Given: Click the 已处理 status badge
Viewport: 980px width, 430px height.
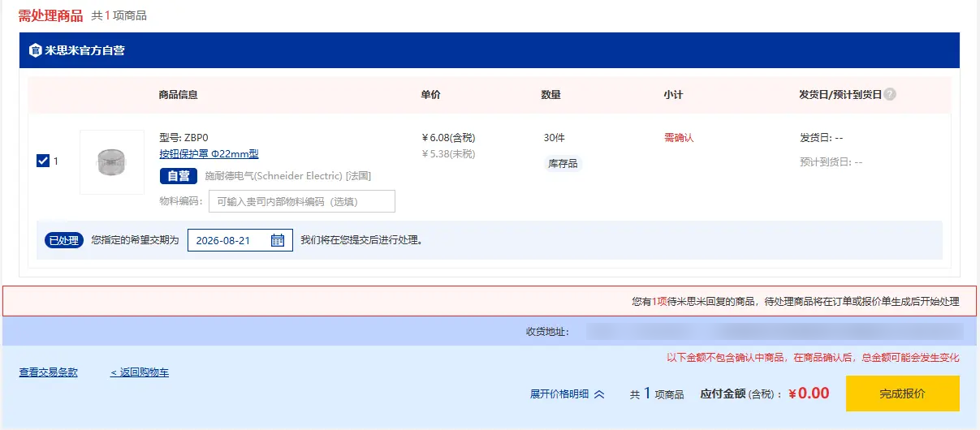Looking at the screenshot, I should coord(64,240).
